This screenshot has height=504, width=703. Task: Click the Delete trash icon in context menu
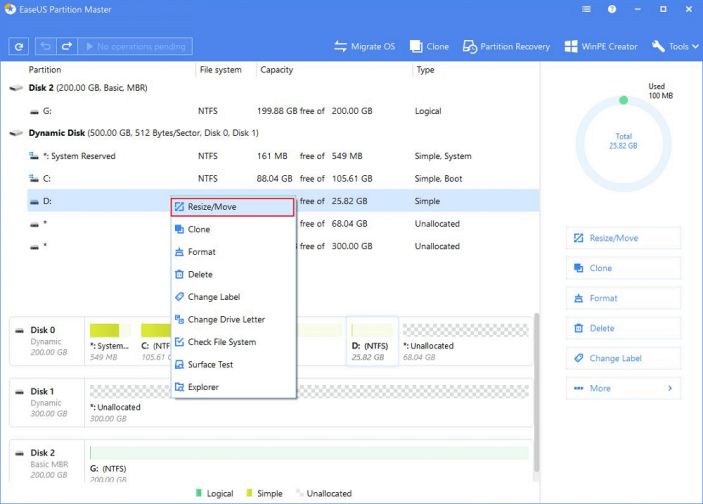click(180, 275)
